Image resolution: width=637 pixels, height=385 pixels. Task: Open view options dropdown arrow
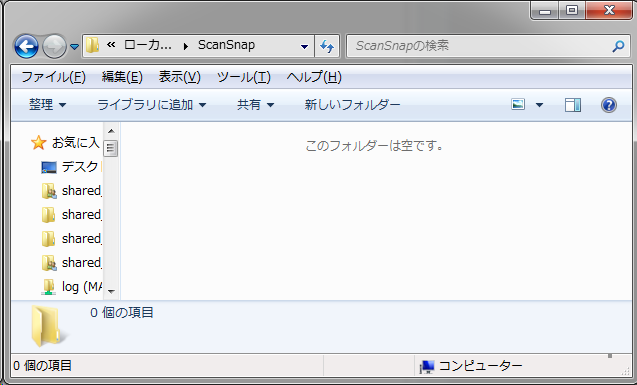point(539,105)
